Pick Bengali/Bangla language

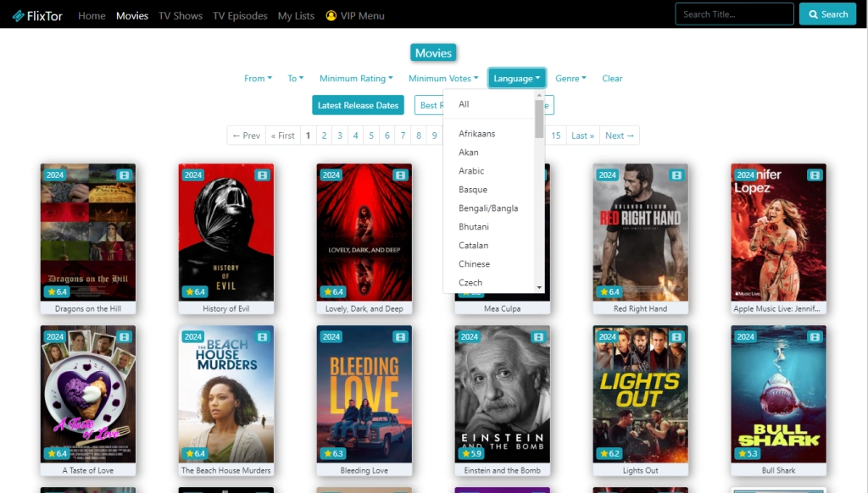(489, 208)
